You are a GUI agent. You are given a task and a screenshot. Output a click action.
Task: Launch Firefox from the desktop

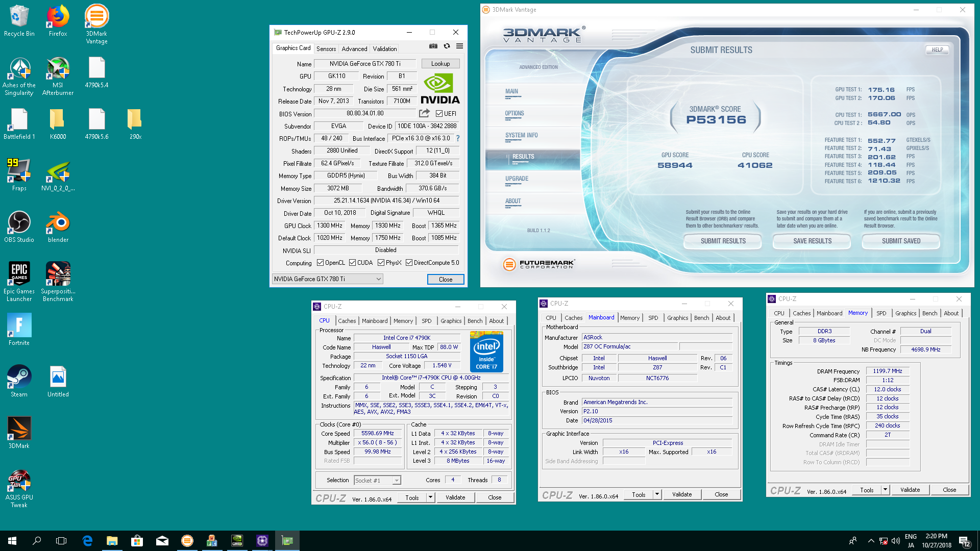point(58,20)
